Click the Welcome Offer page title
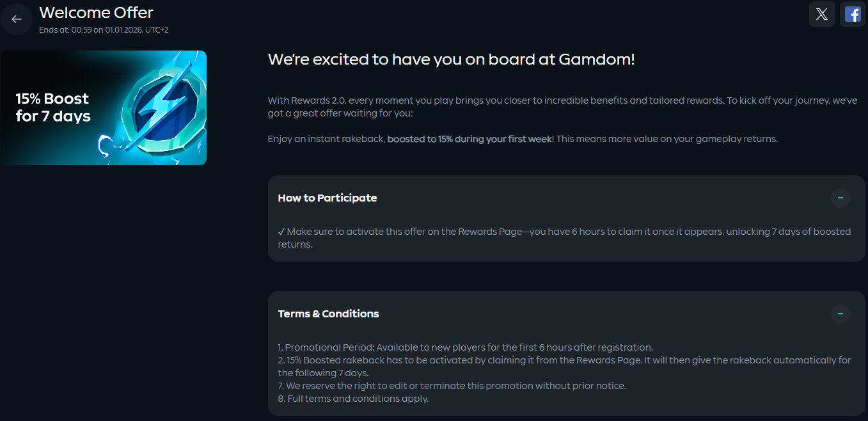 (x=96, y=12)
